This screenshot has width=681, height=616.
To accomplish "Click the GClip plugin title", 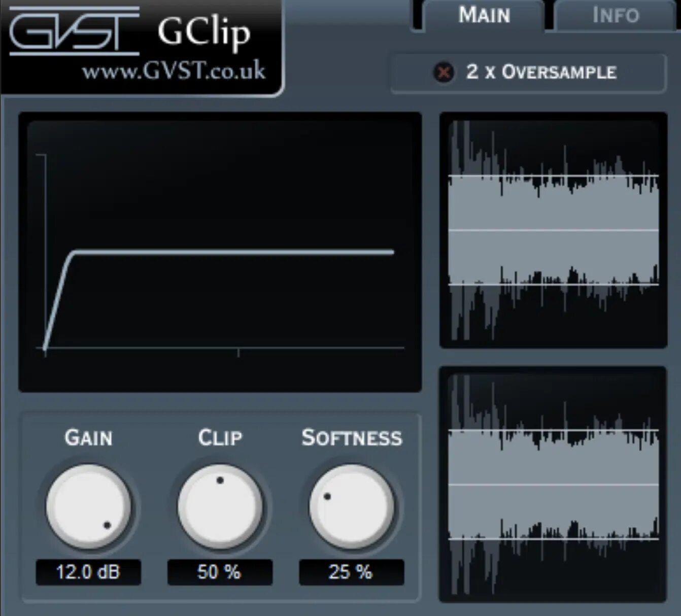I will (x=204, y=32).
